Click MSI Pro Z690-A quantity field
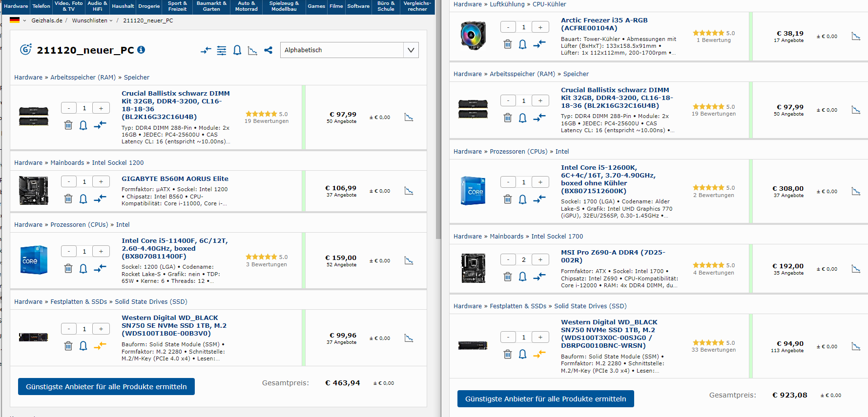Viewport: 868px width, 417px height. tap(524, 259)
